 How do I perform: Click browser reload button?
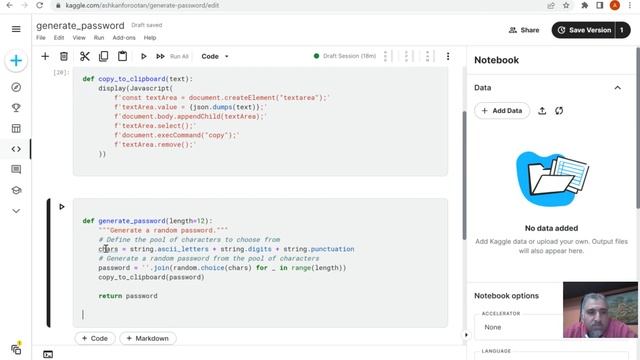(x=40, y=5)
